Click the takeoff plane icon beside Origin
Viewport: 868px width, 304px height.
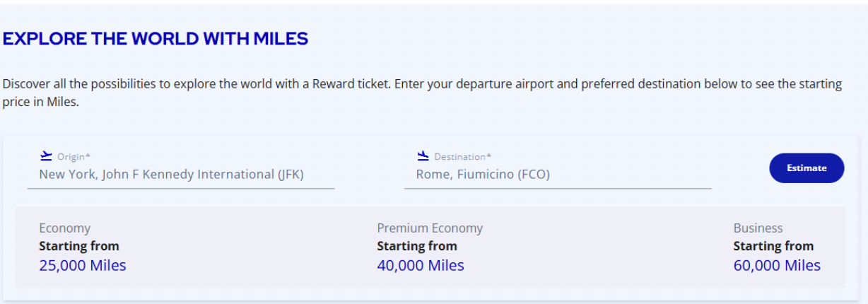pos(46,156)
